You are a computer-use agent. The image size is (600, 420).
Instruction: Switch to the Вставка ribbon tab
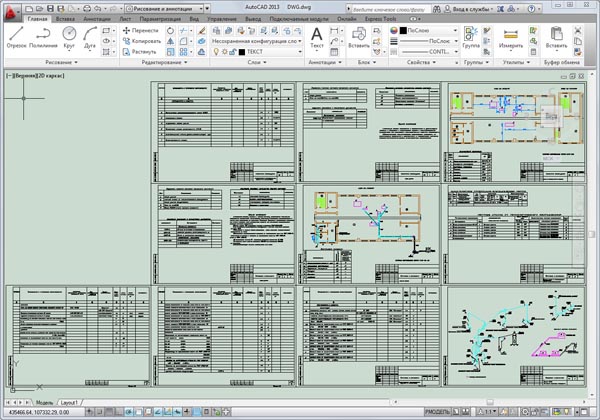coord(67,19)
